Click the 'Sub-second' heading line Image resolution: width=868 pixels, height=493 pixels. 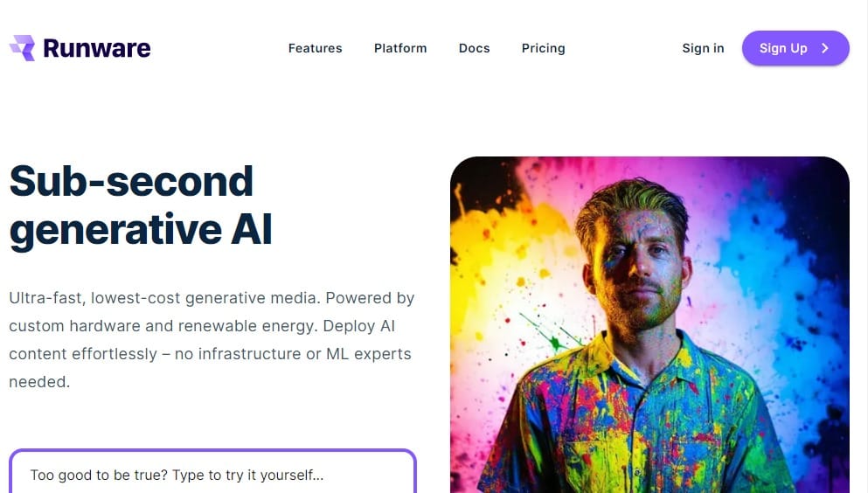(131, 181)
